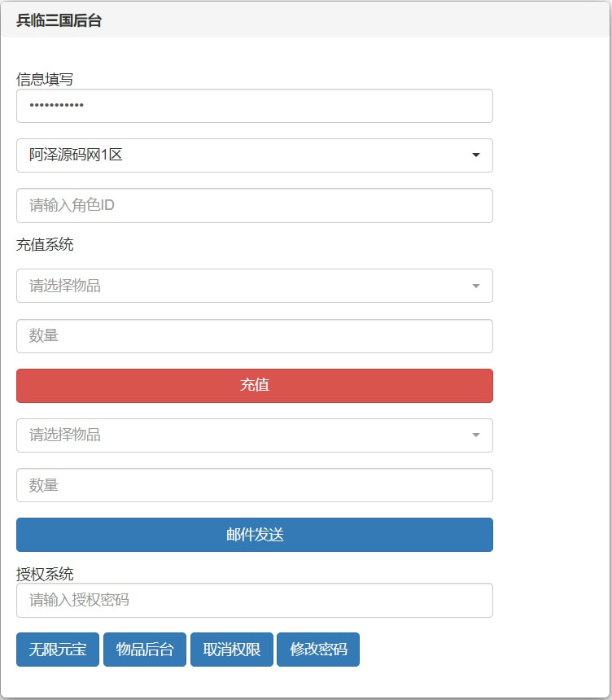Expand the mail section 请选择物品 dropdown
Image resolution: width=612 pixels, height=700 pixels.
[254, 435]
